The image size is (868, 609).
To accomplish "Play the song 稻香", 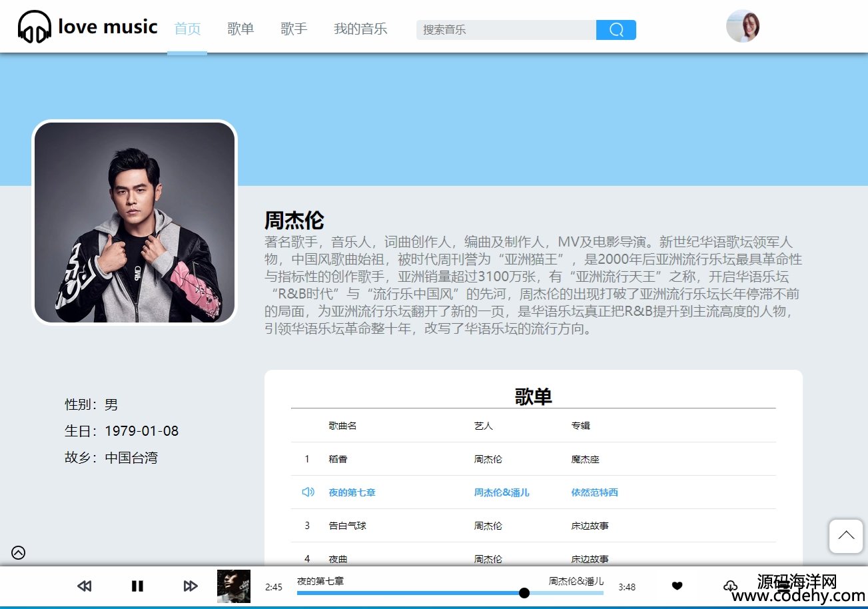I will (338, 459).
